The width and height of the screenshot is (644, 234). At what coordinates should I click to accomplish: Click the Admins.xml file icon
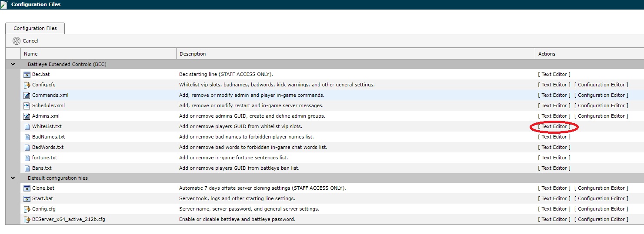click(x=27, y=116)
